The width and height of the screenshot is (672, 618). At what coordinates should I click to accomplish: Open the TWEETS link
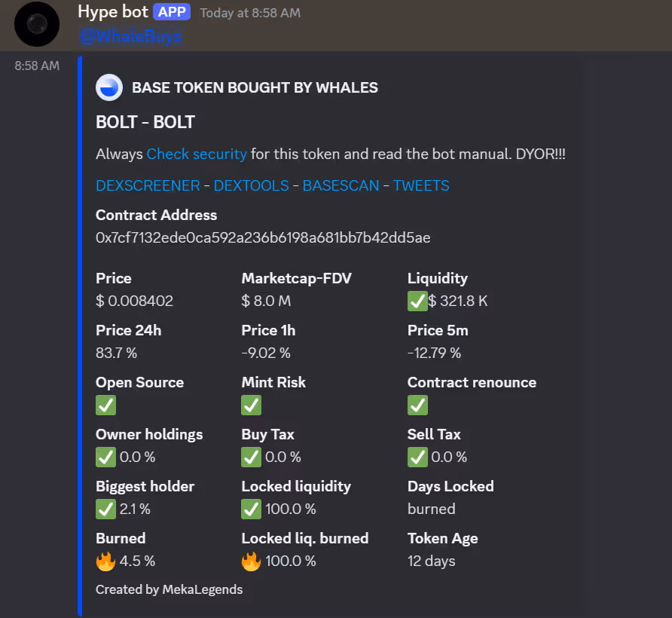[421, 185]
